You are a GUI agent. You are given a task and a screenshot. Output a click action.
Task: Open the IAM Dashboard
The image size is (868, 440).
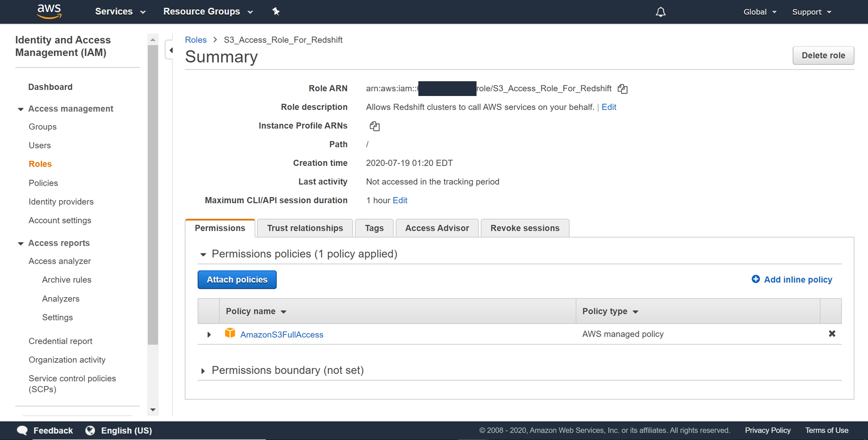pos(50,87)
